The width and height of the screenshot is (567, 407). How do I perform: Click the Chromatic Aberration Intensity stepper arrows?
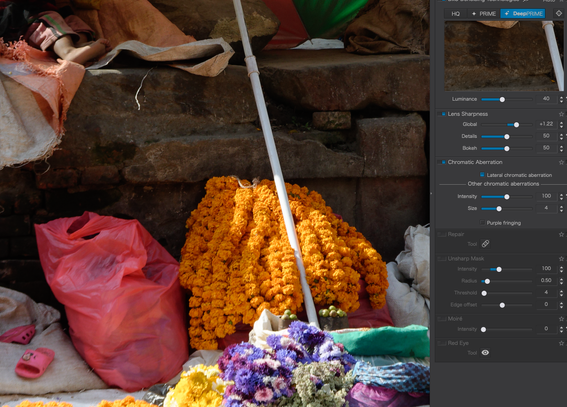pyautogui.click(x=561, y=197)
